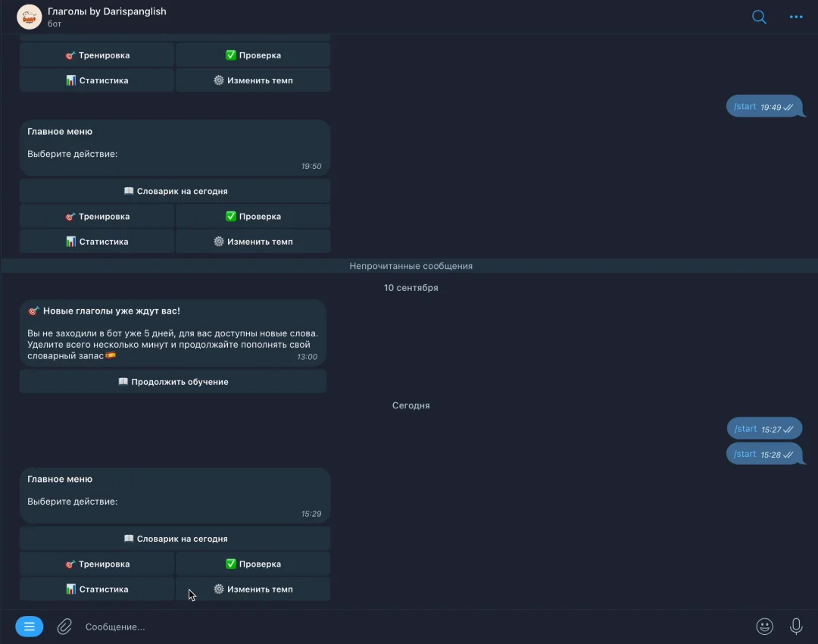The image size is (818, 644).
Task: Click the /start command sent at 15:28
Action: [x=745, y=454]
